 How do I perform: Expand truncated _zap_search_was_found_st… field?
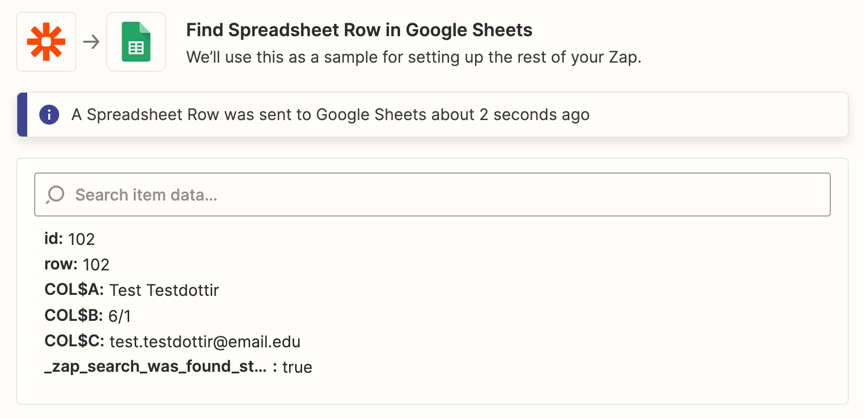coord(155,367)
